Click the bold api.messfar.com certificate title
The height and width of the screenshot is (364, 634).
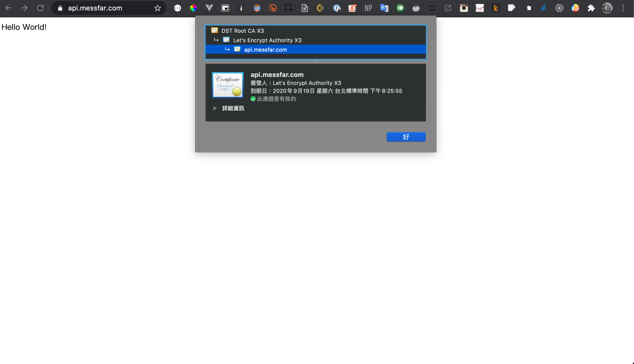[x=277, y=75]
